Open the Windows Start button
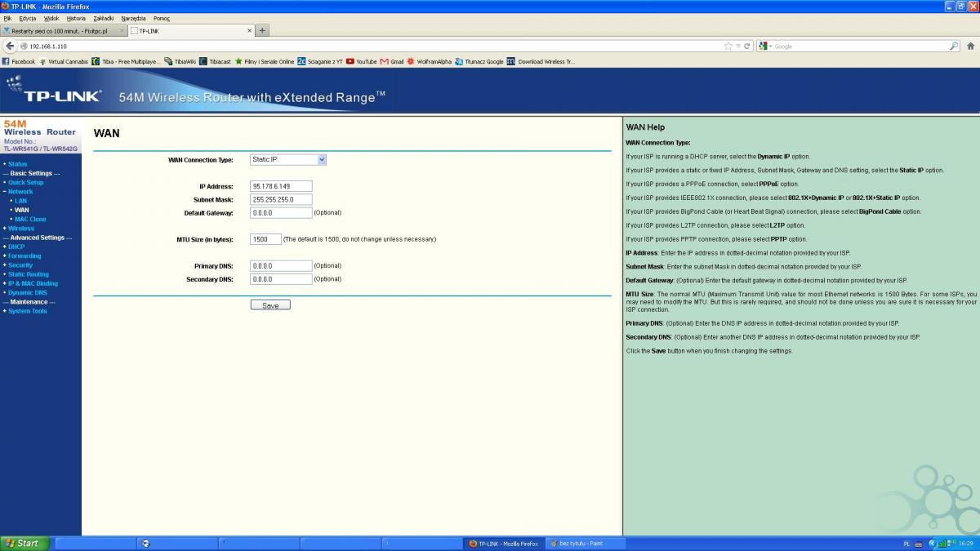This screenshot has width=980, height=551. click(25, 543)
